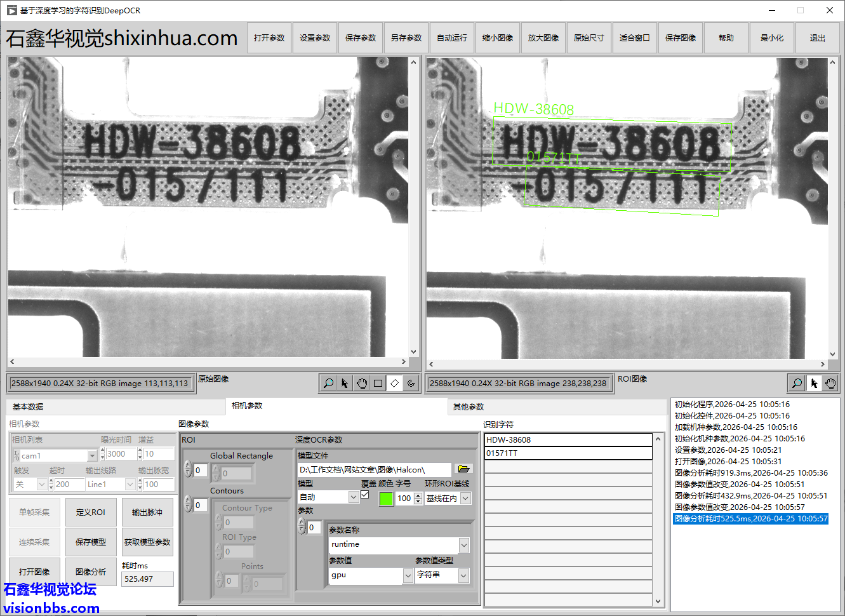Select the zoom tool under the original image

point(328,383)
